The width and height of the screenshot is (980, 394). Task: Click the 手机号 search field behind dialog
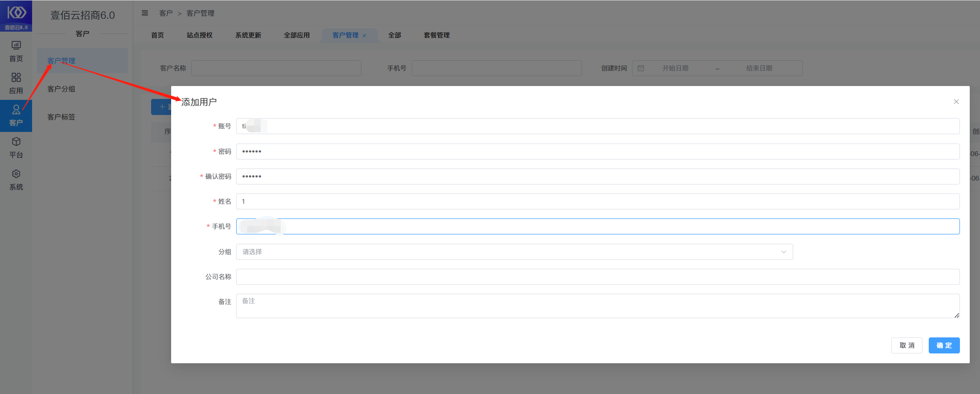[x=496, y=68]
